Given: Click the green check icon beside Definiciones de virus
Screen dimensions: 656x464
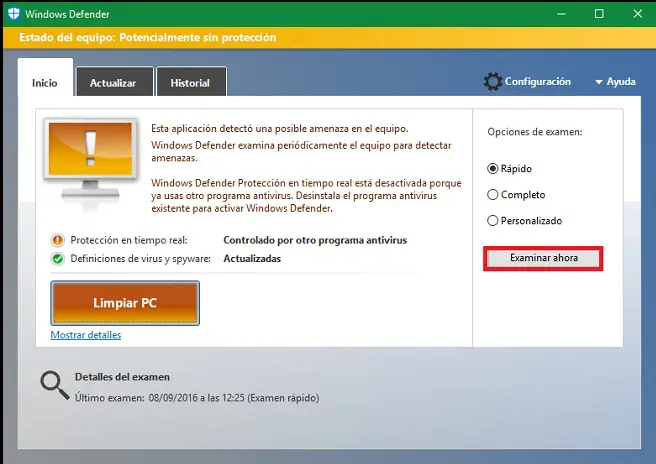Looking at the screenshot, I should (58, 259).
